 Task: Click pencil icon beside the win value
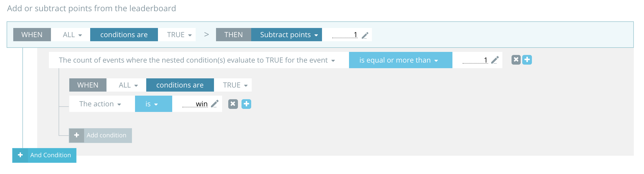215,104
